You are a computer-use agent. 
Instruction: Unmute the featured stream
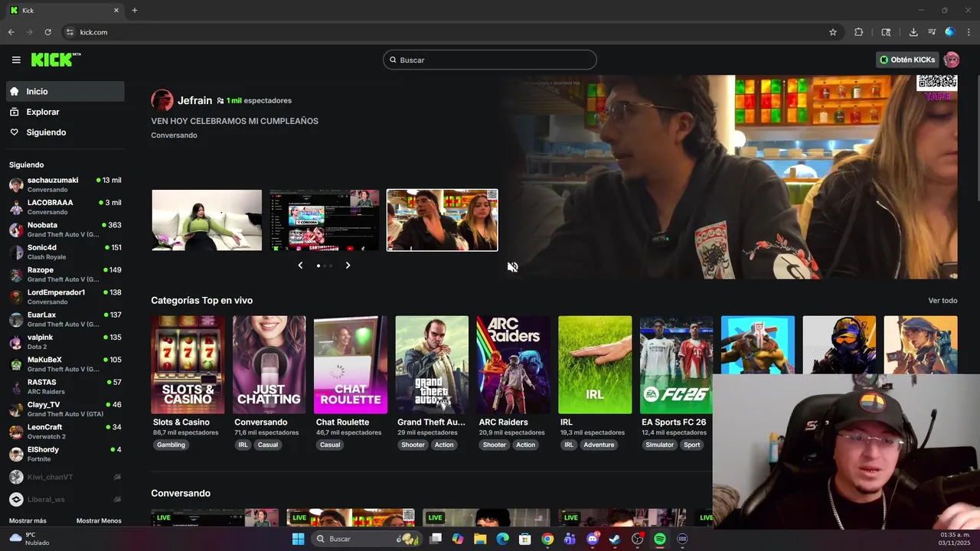pos(512,267)
